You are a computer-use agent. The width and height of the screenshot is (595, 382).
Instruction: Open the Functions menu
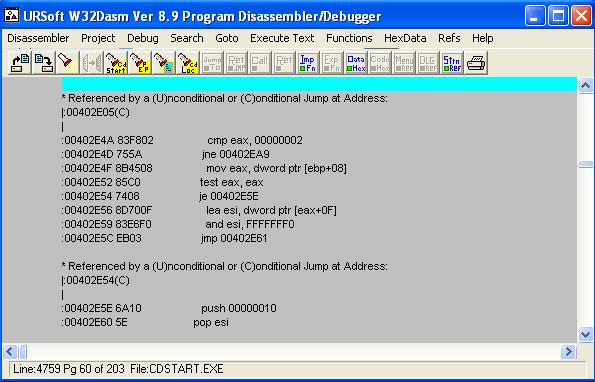[349, 38]
